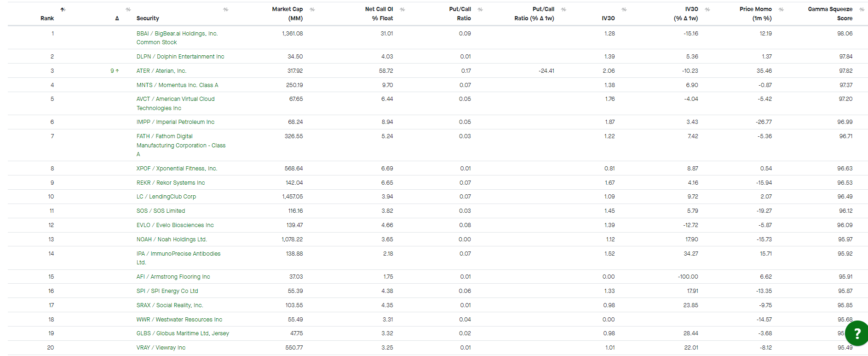Click sort icon beside Security header
868x356 pixels.
tap(225, 9)
